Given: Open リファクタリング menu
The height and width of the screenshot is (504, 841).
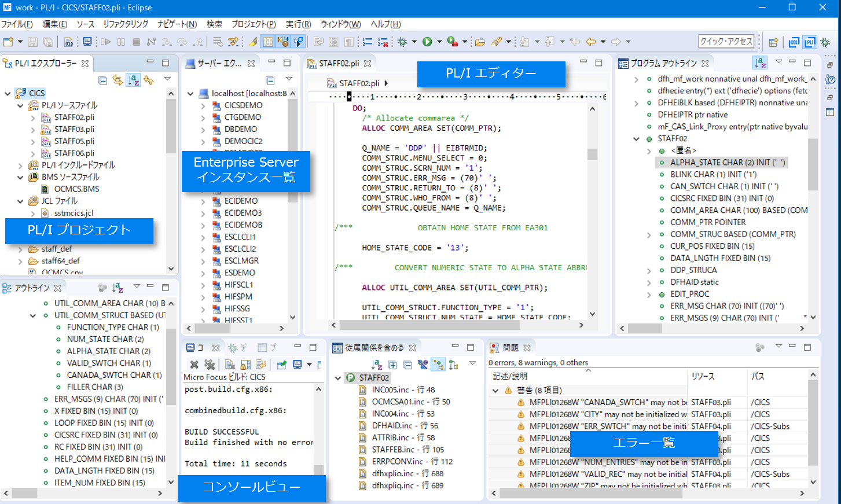Looking at the screenshot, I should click(x=126, y=24).
